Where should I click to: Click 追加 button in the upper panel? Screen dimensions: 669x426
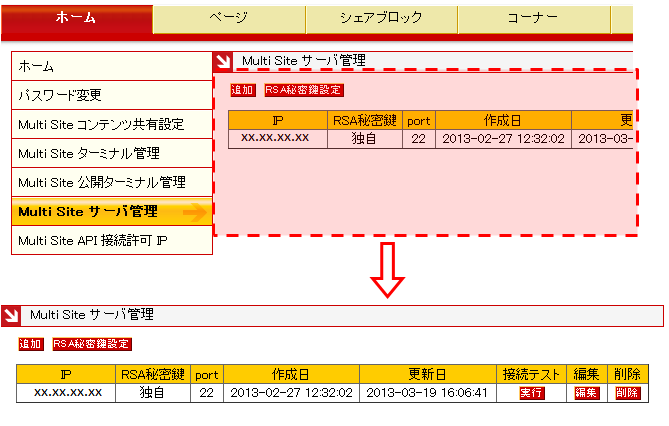[x=243, y=90]
